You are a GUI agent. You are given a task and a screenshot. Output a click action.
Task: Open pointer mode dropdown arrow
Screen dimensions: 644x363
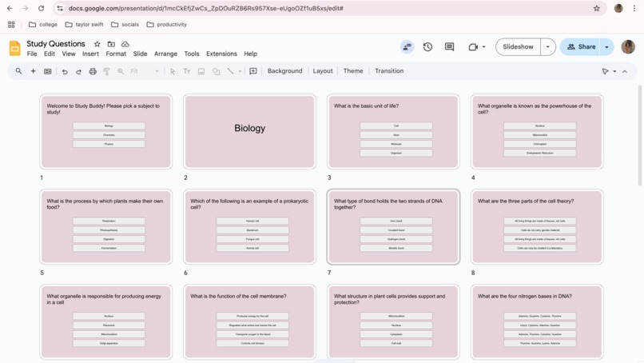(x=614, y=71)
